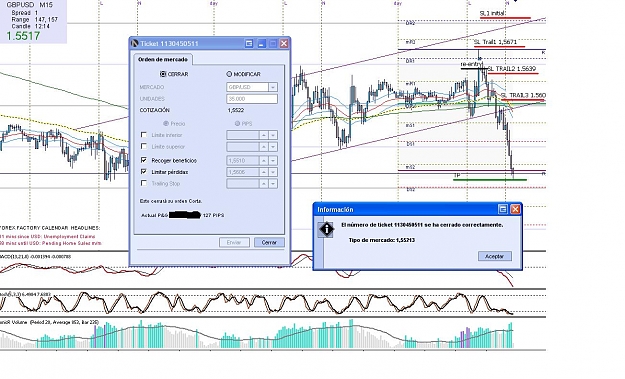Decrease the Limitar pérdidas value with down arrow
The image size is (625, 379).
(273, 172)
